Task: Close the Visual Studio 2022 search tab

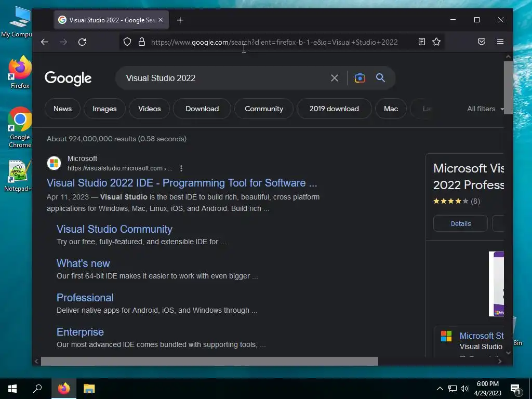Action: click(x=161, y=20)
